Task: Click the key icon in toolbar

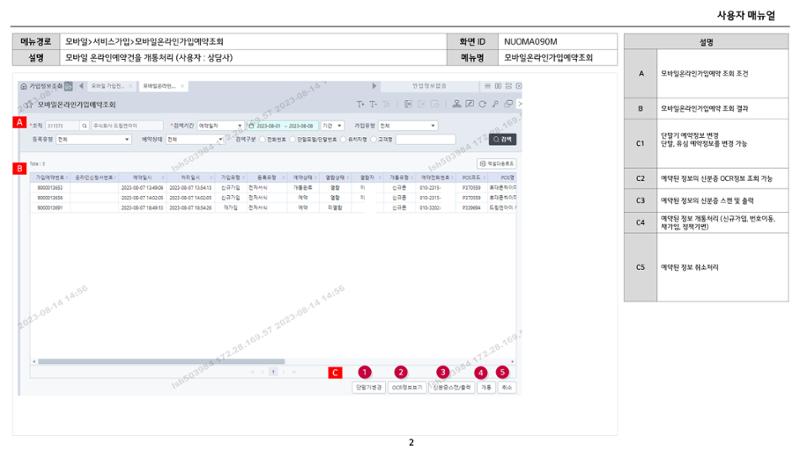Action: point(495,104)
